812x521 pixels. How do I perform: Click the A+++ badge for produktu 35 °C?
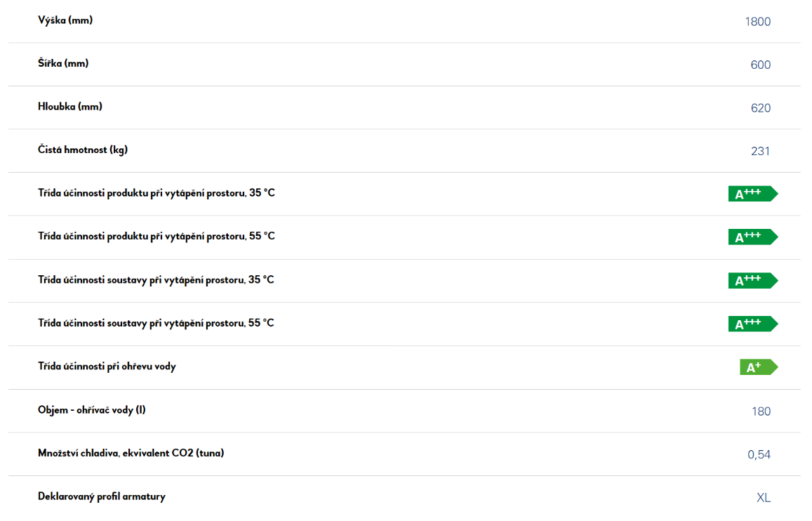coord(753,194)
